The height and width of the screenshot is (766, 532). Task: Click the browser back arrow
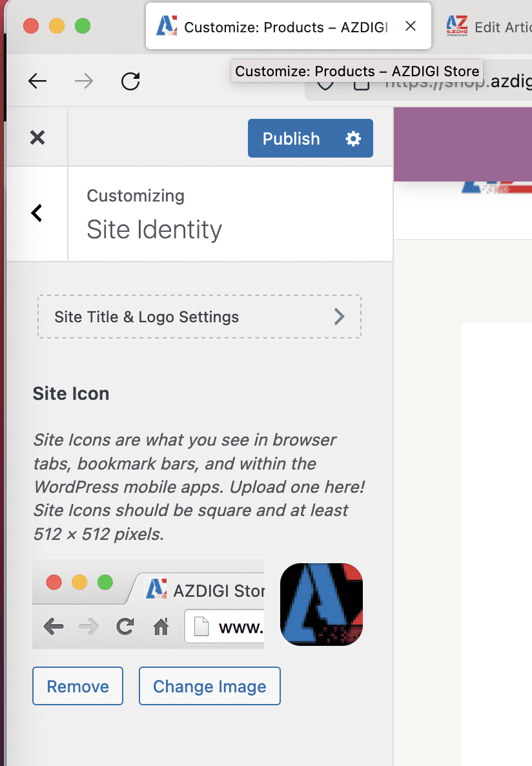click(37, 81)
